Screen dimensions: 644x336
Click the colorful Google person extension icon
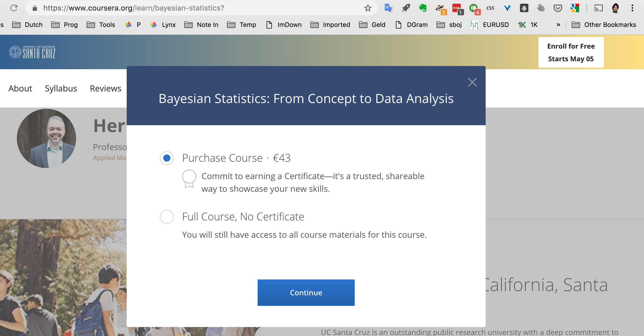(x=575, y=8)
